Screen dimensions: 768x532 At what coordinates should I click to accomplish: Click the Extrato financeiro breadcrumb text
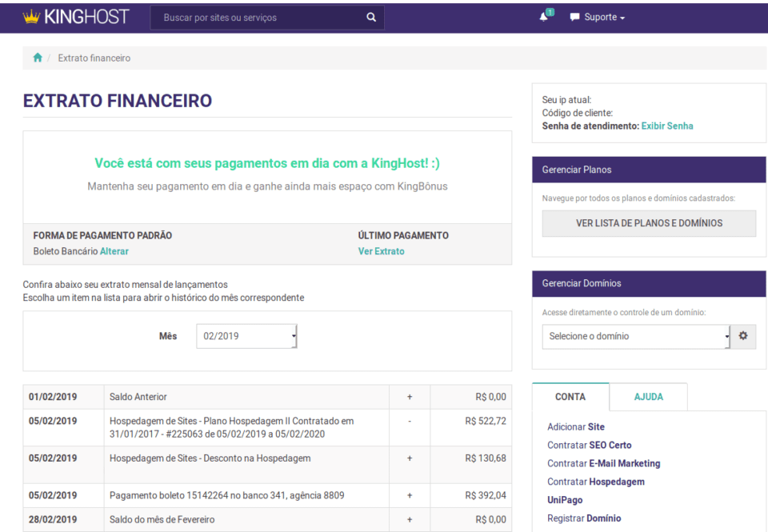coord(94,58)
